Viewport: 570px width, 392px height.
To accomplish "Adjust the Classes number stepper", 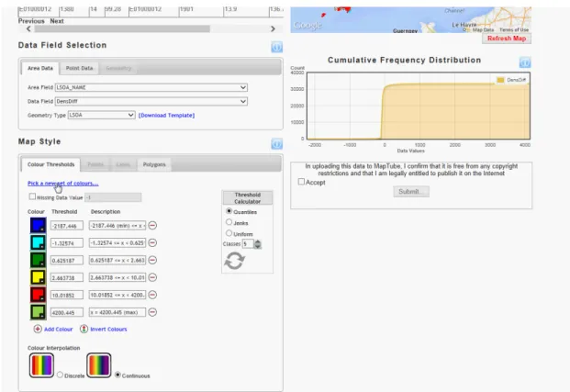I will (258, 244).
